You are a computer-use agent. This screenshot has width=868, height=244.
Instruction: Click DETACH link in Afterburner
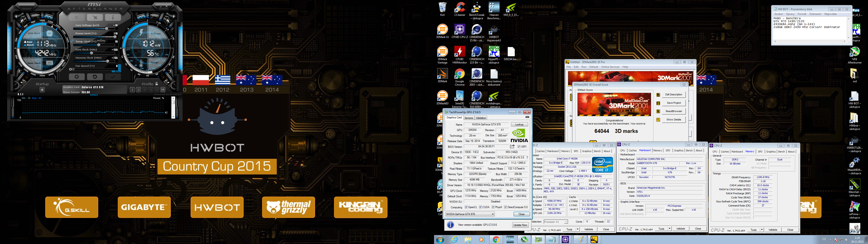coord(94,95)
